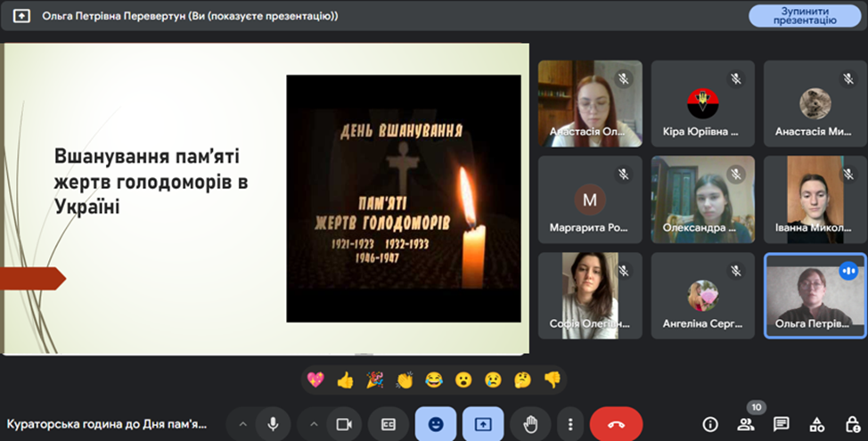Screen dimensions: 868x441
Task: Open more options three-dot menu
Action: point(570,424)
